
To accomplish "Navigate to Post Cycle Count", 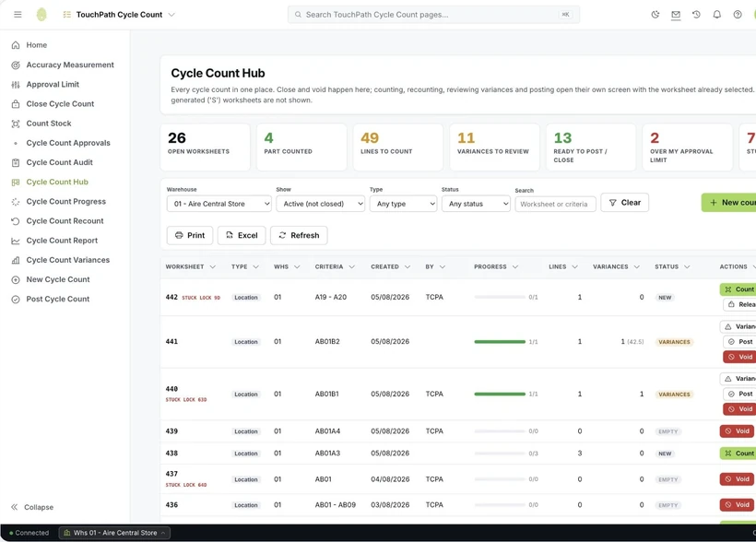I will pyautogui.click(x=58, y=299).
